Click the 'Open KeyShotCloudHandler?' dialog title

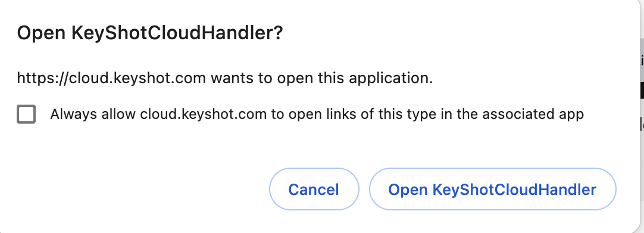point(150,33)
